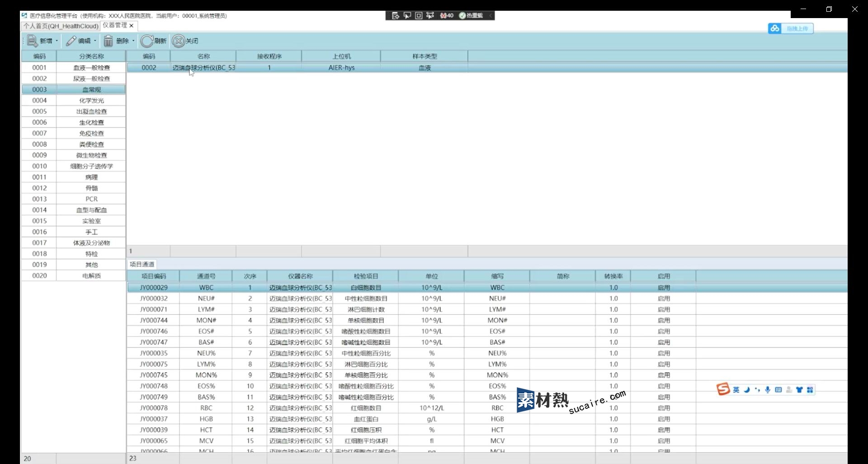Viewport: 868px width, 464px height.
Task: Click the cloud upload icon 拖拽上传
Action: point(775,28)
